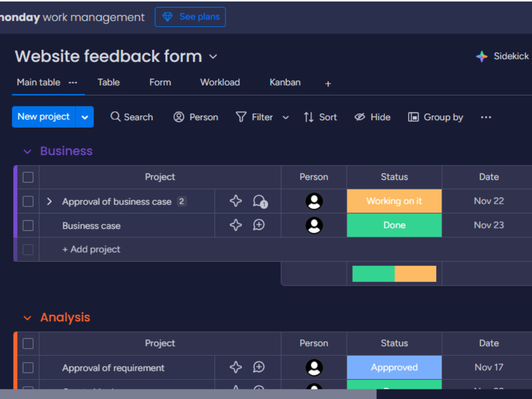Switch to the Table tab
The image size is (532, 399).
(x=109, y=82)
